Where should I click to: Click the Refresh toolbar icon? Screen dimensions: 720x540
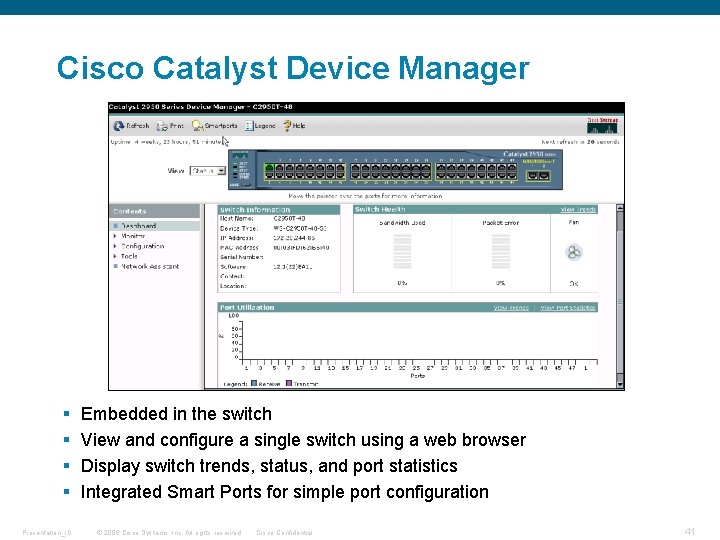pyautogui.click(x=119, y=125)
